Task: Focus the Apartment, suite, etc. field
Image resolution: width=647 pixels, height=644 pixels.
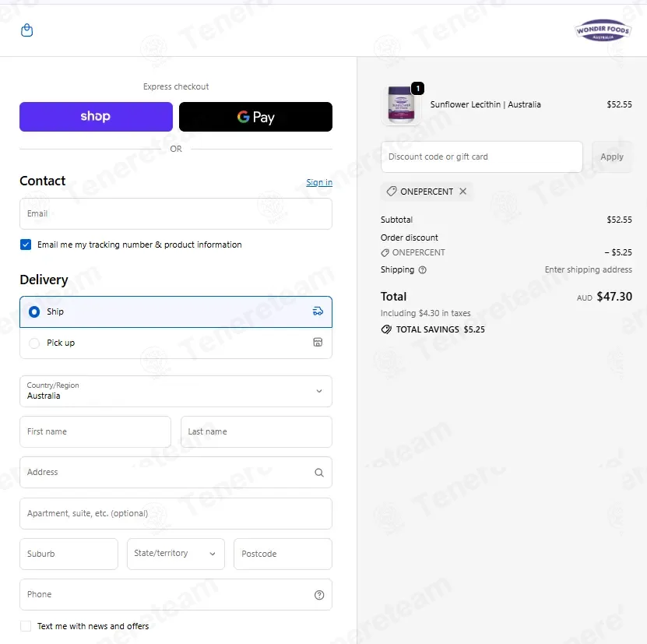Action: (x=176, y=513)
